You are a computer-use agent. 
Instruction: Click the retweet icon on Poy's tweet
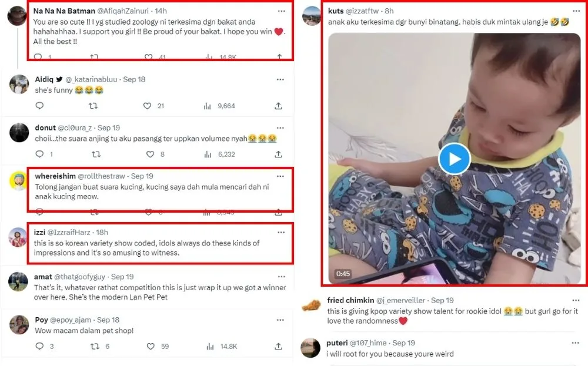(93, 347)
